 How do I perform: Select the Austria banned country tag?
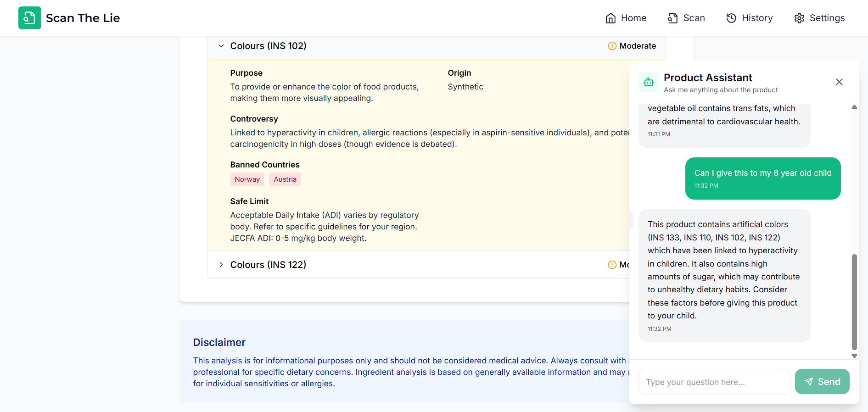tap(285, 179)
